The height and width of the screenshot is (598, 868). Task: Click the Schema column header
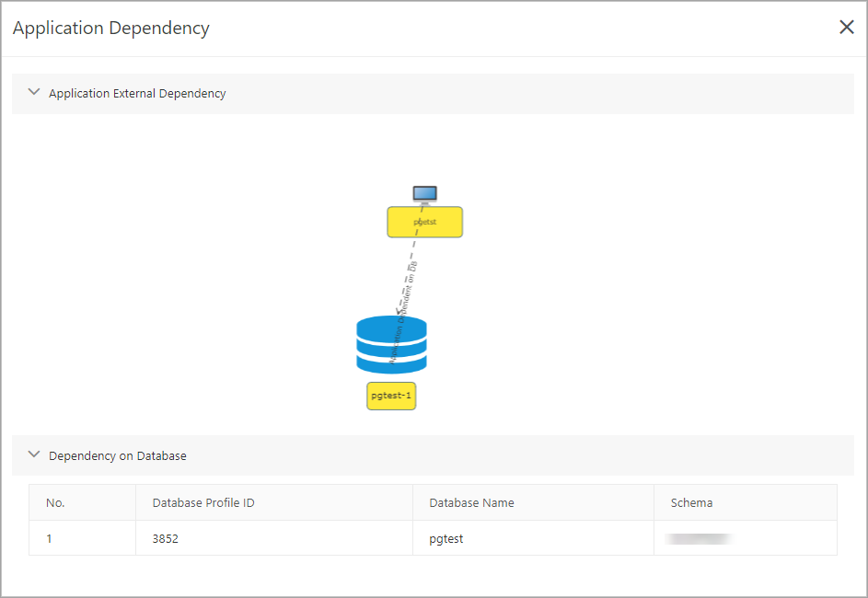691,502
